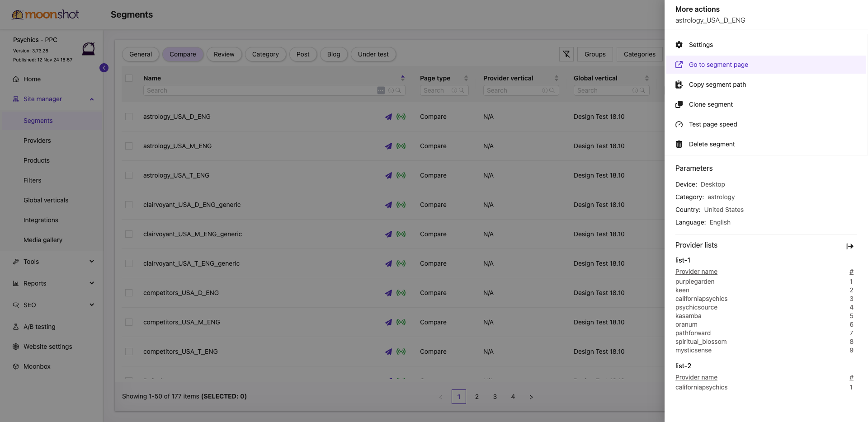
Task: Expand the Reports menu chevron
Action: (x=92, y=283)
